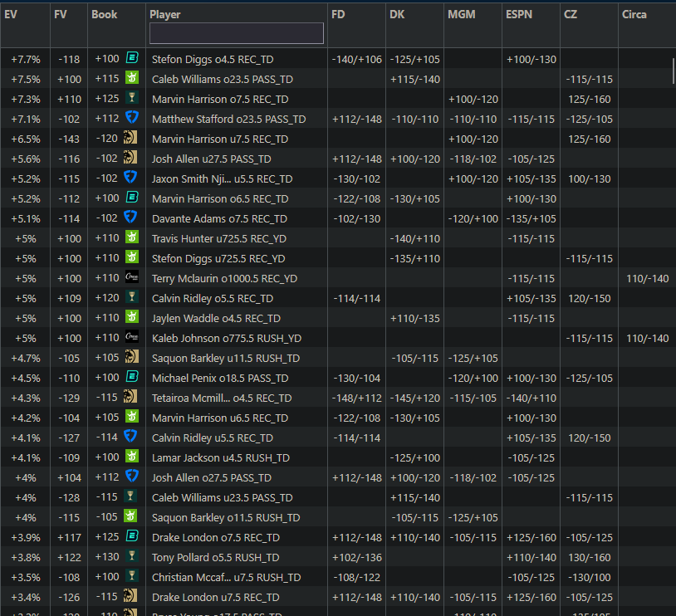Click +7.7% EV value for Stefon Diggs
Viewport: 676px width, 616px height.
point(26,60)
